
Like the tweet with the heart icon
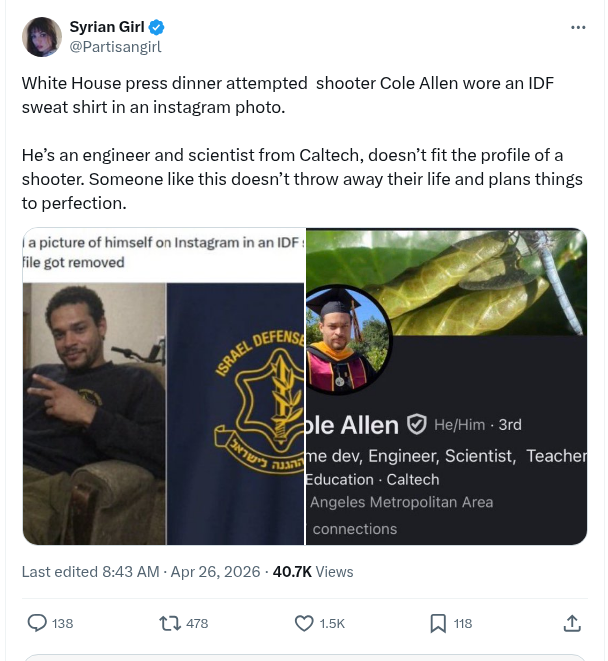click(305, 623)
